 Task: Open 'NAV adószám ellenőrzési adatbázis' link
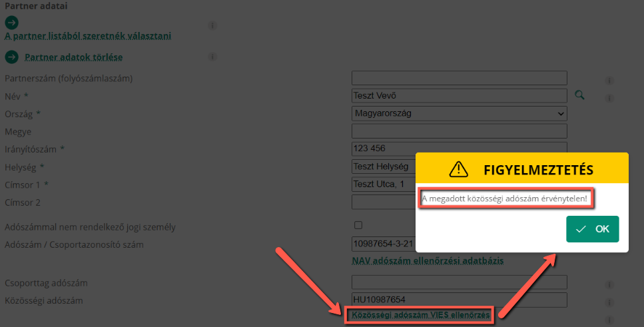(x=428, y=261)
